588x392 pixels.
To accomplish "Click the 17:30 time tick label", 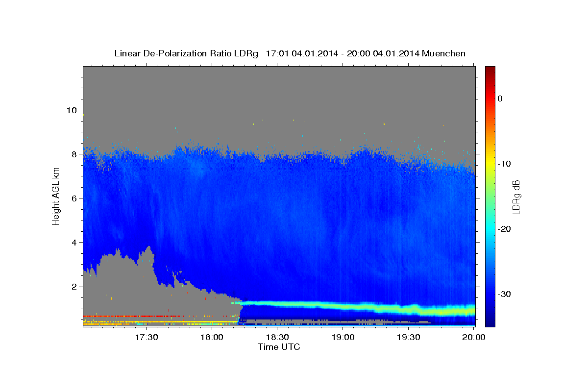I will point(147,337).
